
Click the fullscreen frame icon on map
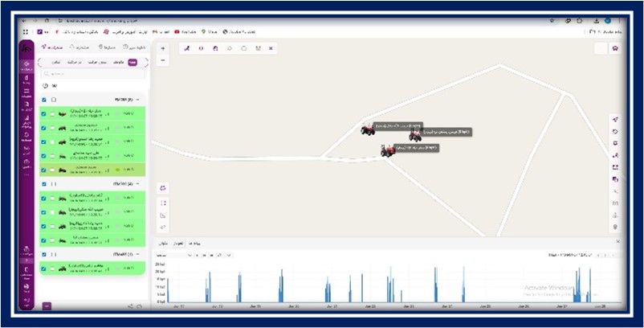pyautogui.click(x=163, y=203)
